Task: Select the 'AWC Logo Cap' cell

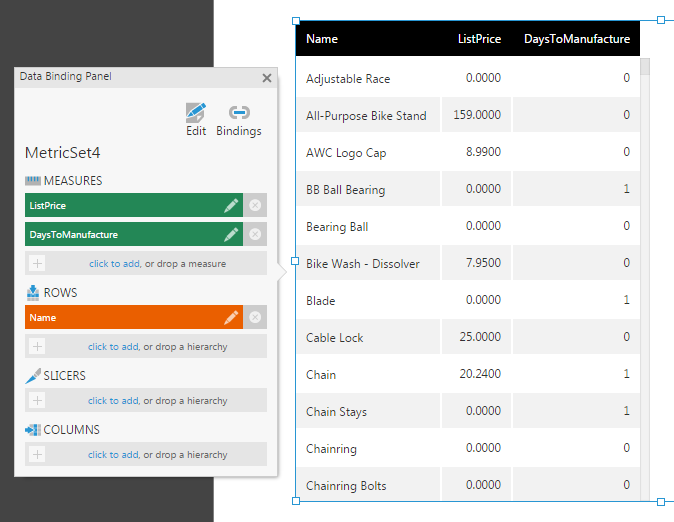Action: (x=368, y=152)
